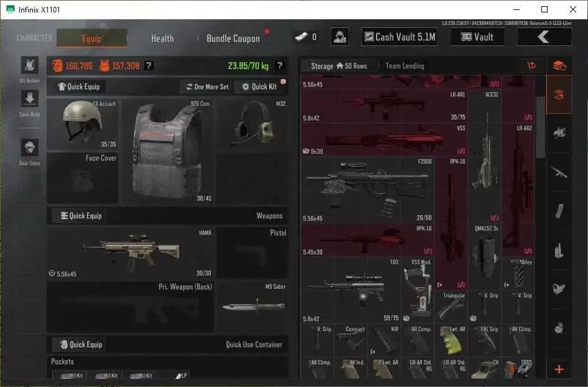Select the equipped HAMR rifle slot

pos(131,253)
